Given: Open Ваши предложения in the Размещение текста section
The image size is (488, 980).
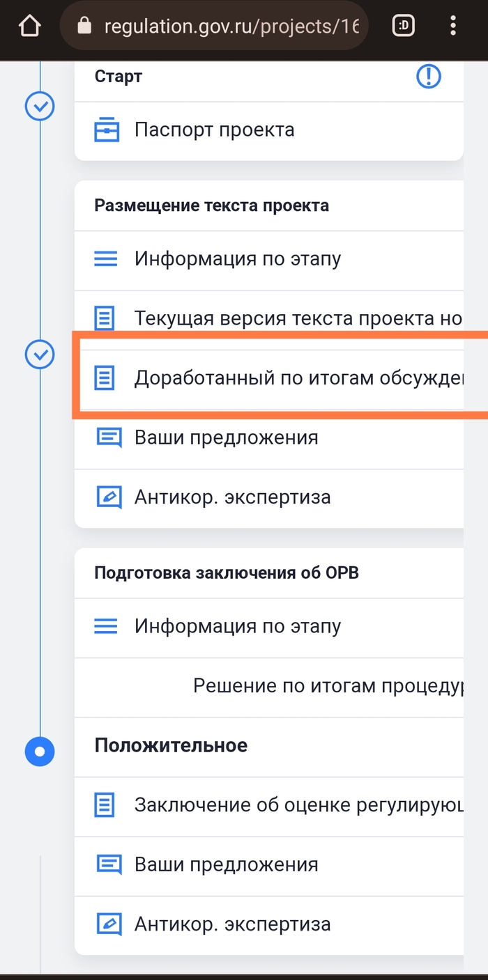Looking at the screenshot, I should [x=226, y=437].
